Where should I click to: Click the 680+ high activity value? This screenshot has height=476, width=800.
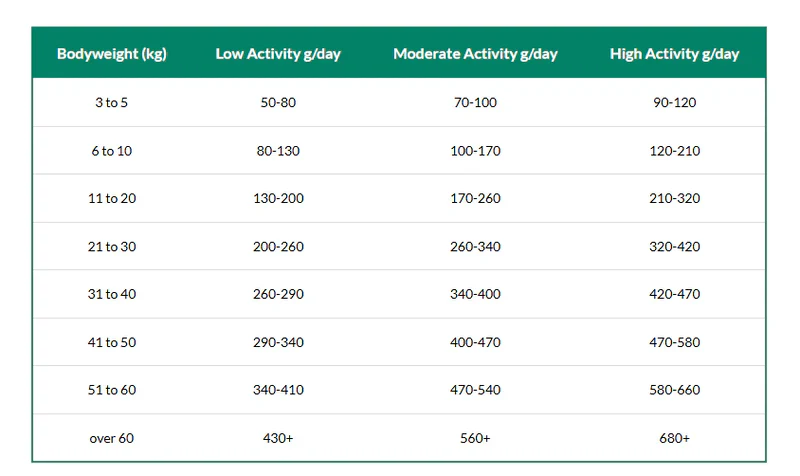click(x=674, y=438)
